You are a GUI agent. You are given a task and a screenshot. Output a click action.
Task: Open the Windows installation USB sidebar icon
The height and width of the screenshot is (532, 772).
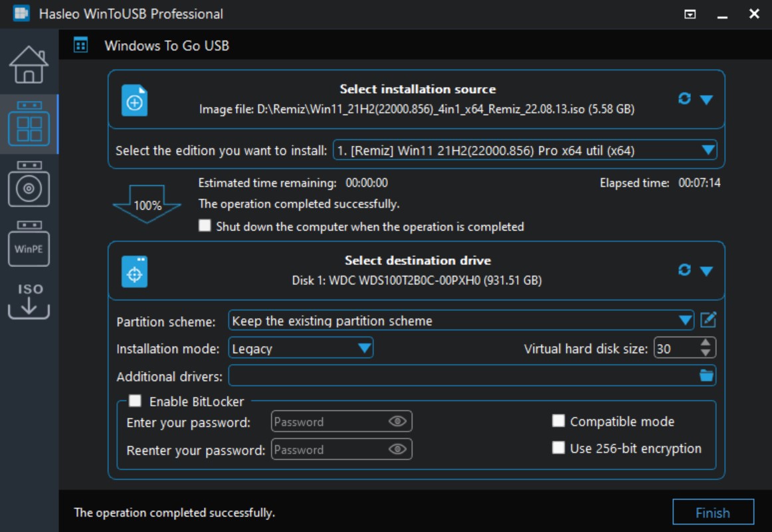coord(29,184)
